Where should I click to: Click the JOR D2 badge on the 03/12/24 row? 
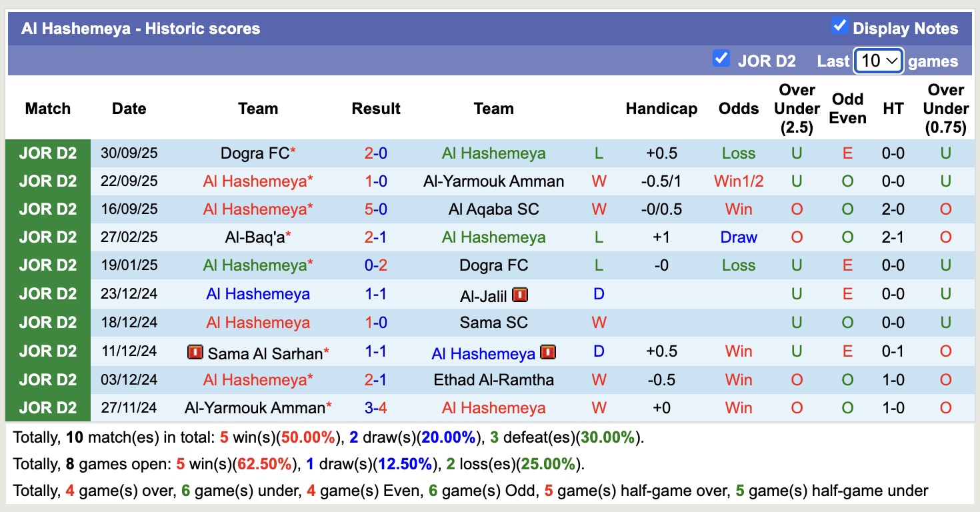click(x=47, y=379)
